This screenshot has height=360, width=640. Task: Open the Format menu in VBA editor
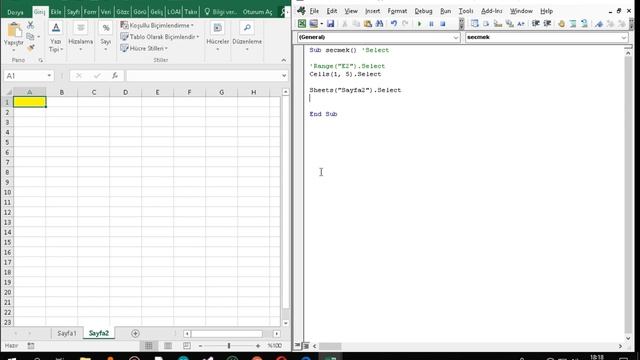click(x=397, y=11)
